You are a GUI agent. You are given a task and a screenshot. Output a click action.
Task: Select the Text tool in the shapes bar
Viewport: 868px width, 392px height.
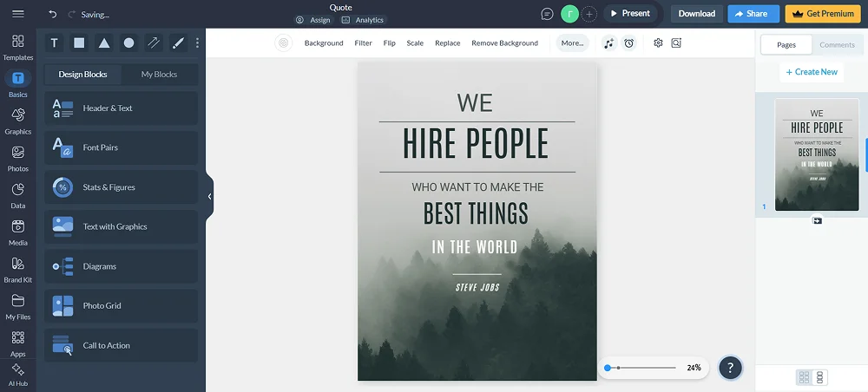[55, 42]
